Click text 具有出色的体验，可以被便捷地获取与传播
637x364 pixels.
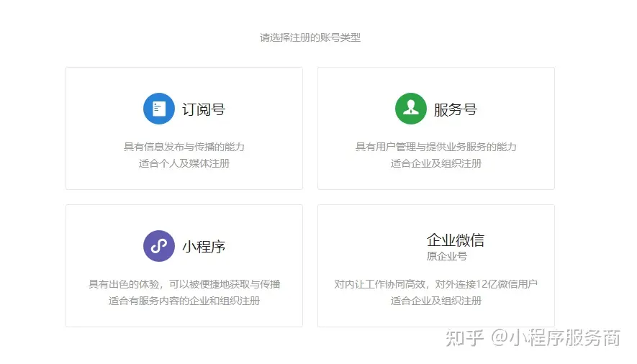[x=184, y=284]
